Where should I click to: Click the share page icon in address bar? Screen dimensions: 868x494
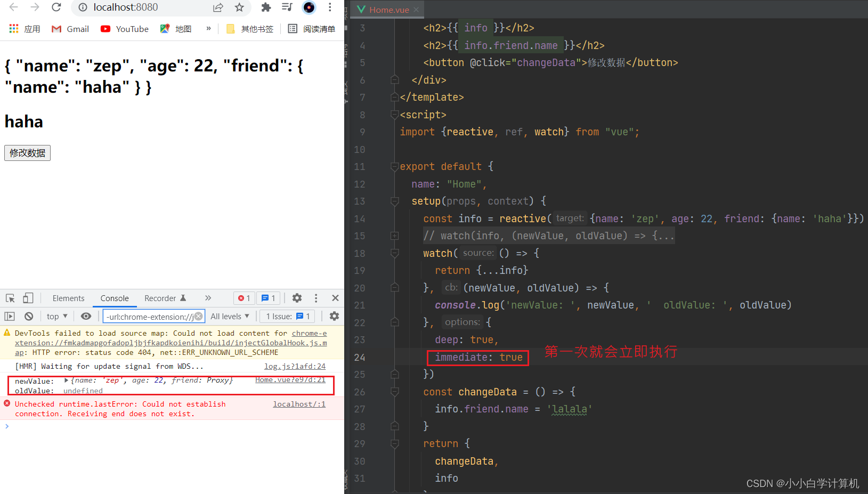[218, 7]
